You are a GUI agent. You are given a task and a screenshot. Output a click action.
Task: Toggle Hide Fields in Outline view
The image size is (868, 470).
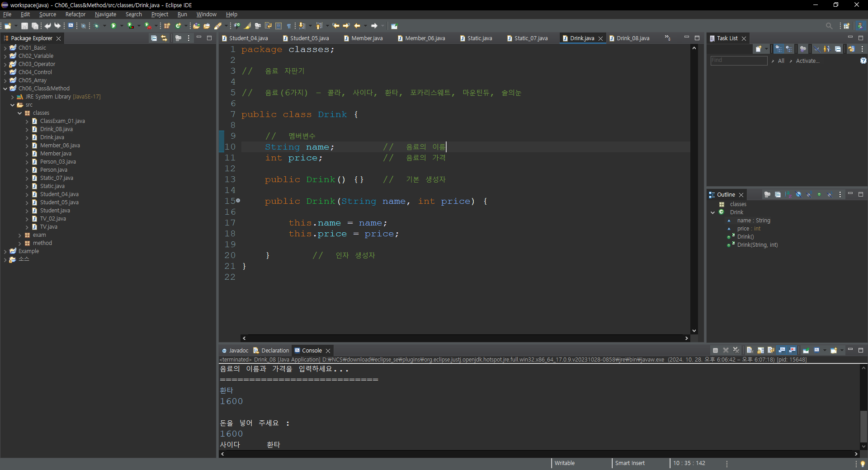pos(798,195)
